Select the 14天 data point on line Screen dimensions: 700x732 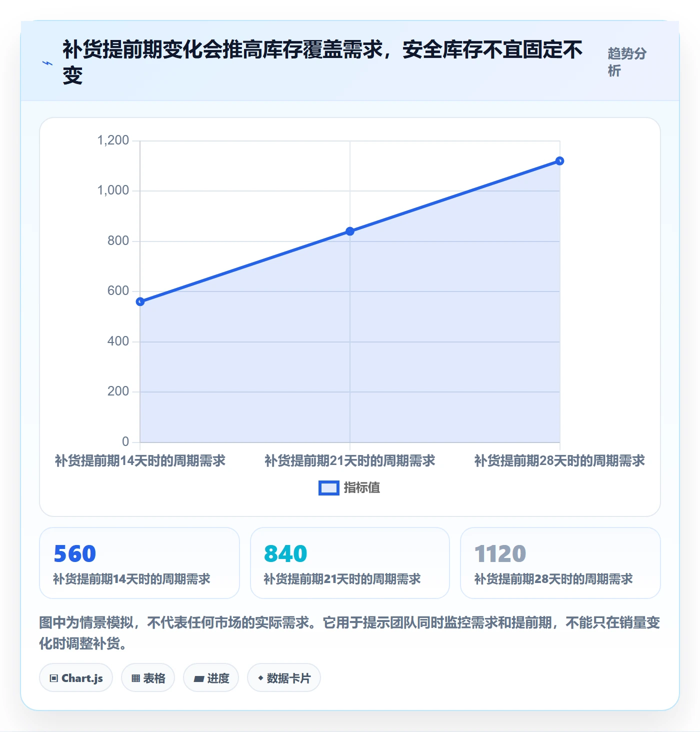[x=140, y=301]
